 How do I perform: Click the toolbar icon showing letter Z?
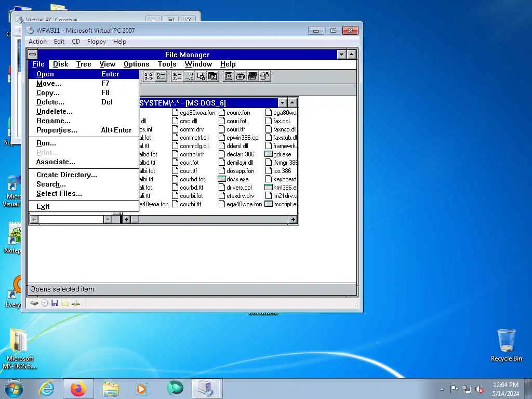pos(212,76)
